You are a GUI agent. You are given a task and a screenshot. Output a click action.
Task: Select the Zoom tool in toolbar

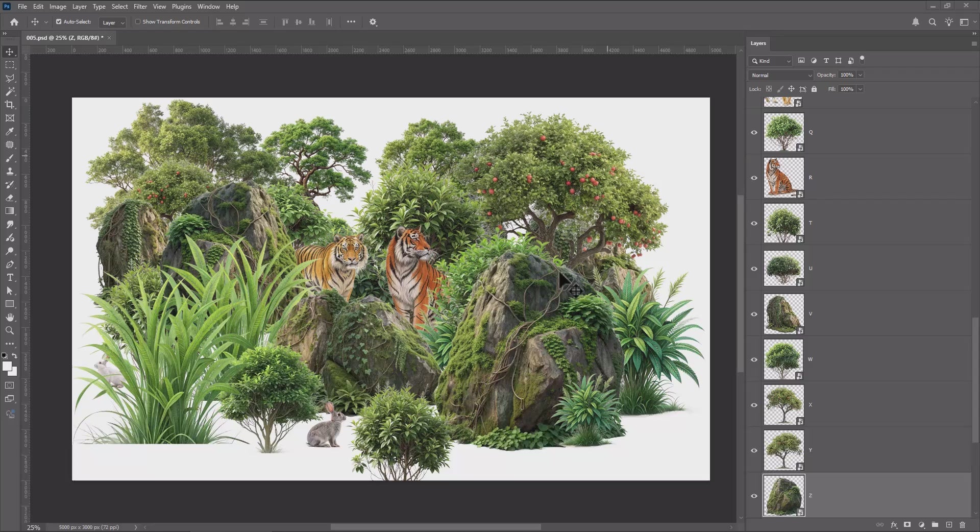point(10,331)
